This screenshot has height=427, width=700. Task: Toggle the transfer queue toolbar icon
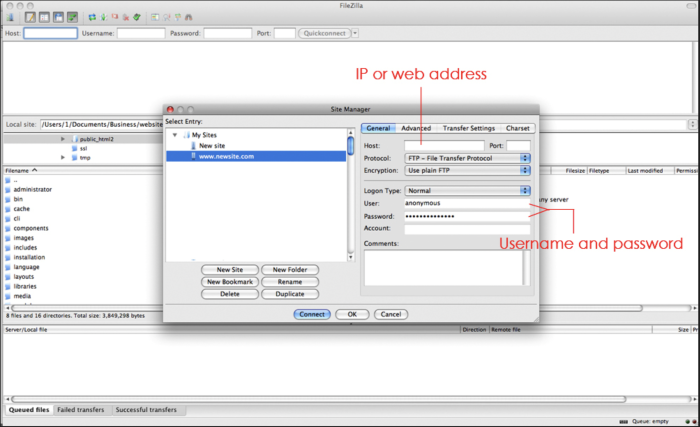click(x=72, y=17)
